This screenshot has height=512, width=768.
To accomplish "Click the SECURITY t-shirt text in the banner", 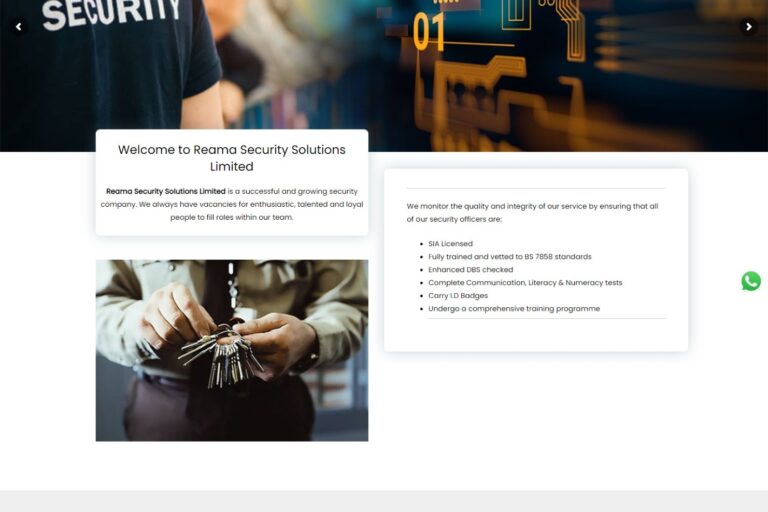I will 111,13.
